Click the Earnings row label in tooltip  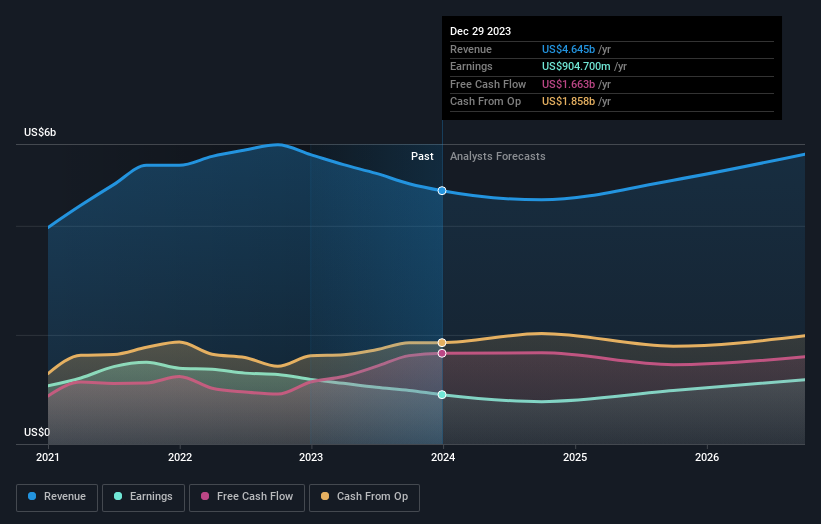pyautogui.click(x=471, y=66)
